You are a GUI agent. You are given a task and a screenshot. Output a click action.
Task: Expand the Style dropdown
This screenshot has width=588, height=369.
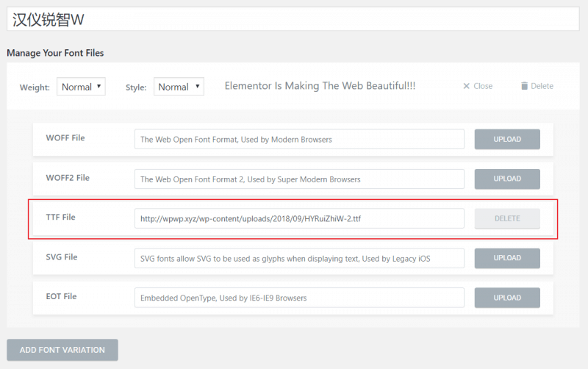178,87
